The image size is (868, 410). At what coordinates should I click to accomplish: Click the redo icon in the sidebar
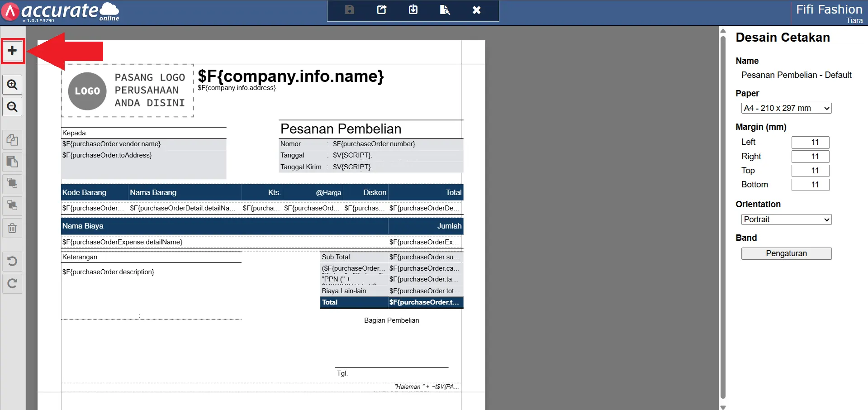click(x=12, y=284)
